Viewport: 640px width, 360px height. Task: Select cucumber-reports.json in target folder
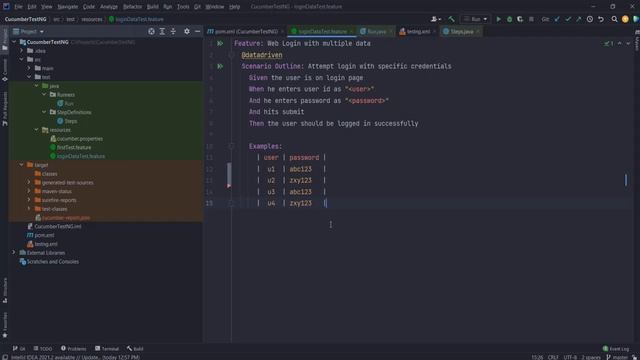point(66,218)
